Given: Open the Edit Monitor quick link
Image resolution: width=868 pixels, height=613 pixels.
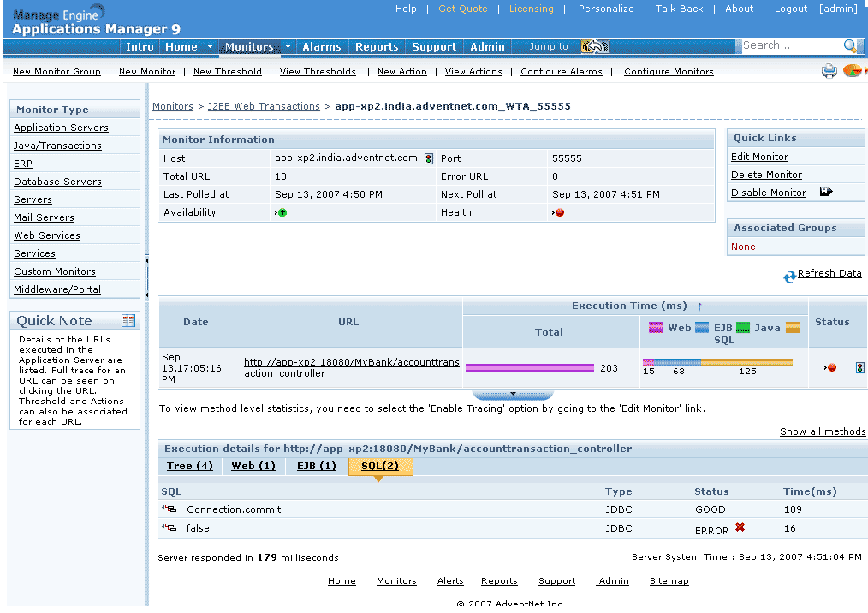Looking at the screenshot, I should pos(759,157).
